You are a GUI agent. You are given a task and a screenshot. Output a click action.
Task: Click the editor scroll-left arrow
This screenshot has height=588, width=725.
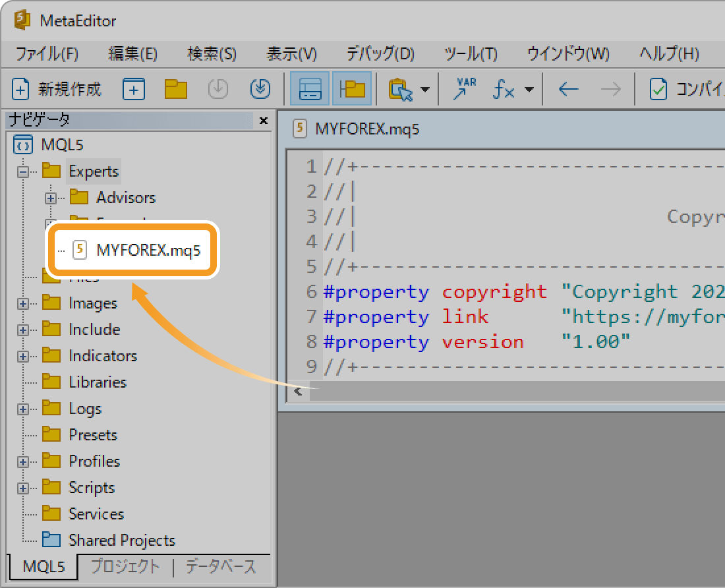coord(298,392)
